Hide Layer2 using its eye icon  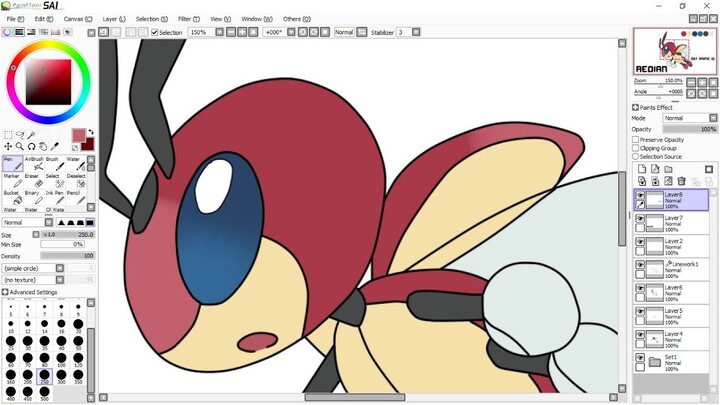(x=640, y=242)
